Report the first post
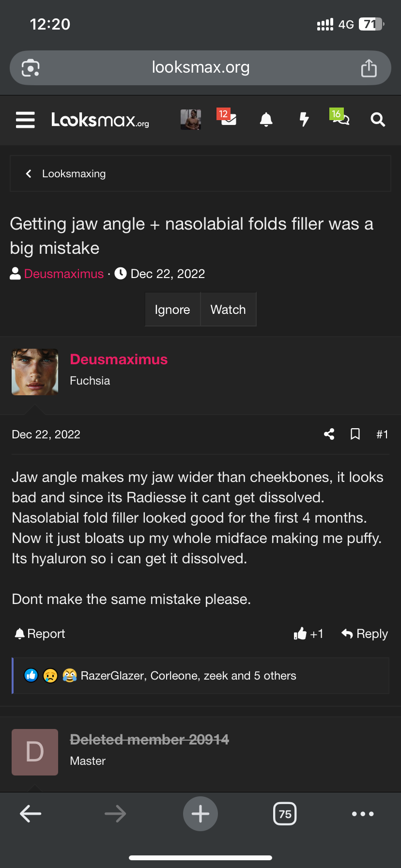 click(x=40, y=634)
